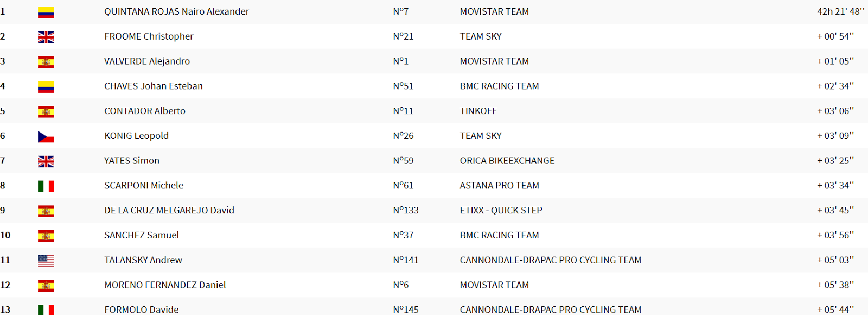Click bib number N°141
Screen dimensions: 868x315
pos(406,260)
